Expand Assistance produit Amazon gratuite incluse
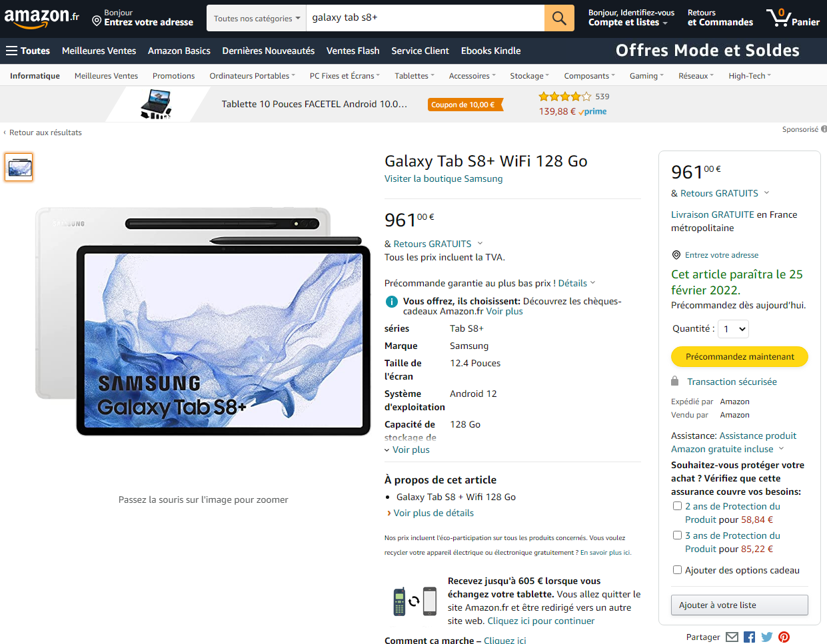The image size is (827, 644). pyautogui.click(x=734, y=442)
